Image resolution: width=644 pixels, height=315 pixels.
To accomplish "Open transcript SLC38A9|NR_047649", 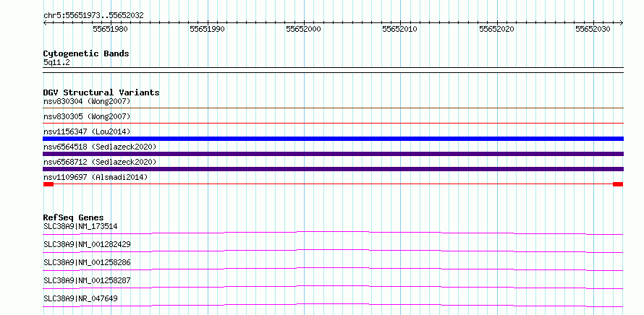I will tap(80, 298).
